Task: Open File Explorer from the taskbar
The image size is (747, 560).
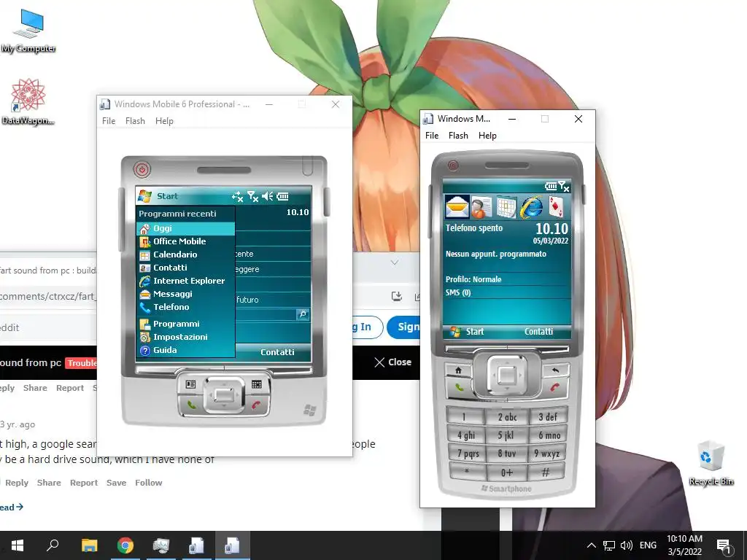Action: point(89,545)
